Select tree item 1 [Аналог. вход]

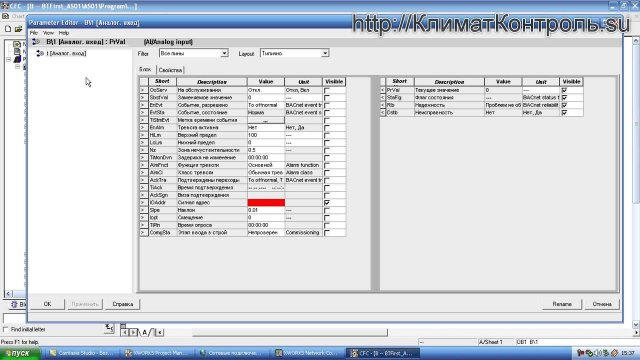point(66,53)
